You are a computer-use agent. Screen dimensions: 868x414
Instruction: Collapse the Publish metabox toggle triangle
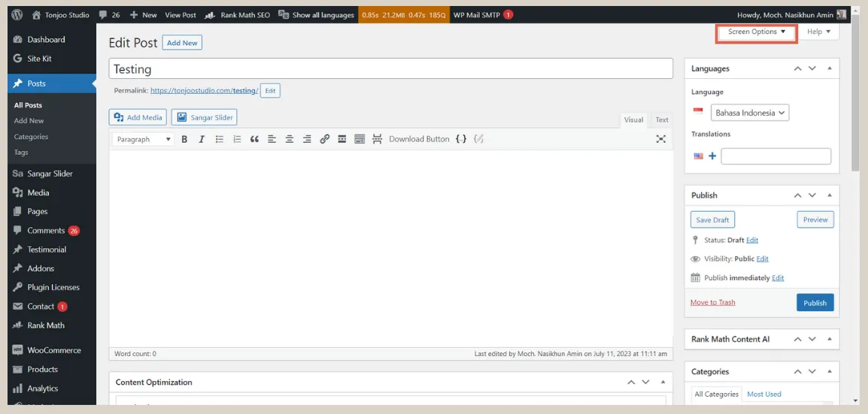829,195
